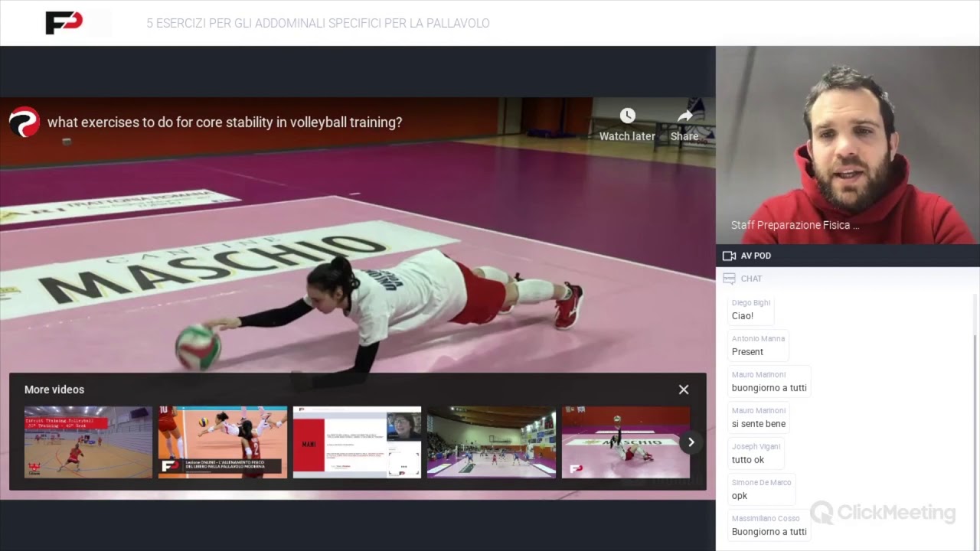Show next suggested videos with arrow
The height and width of the screenshot is (551, 980).
pyautogui.click(x=691, y=442)
